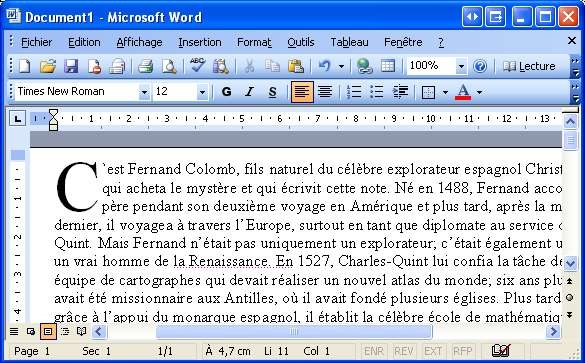Open the Fichier menu
This screenshot has width=585, height=363.
pos(36,42)
